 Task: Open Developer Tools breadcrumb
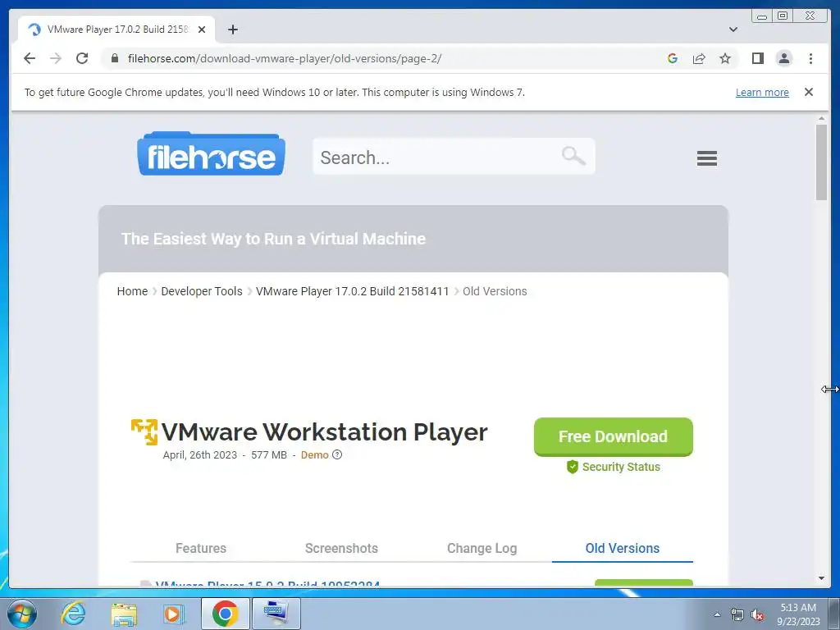point(202,291)
